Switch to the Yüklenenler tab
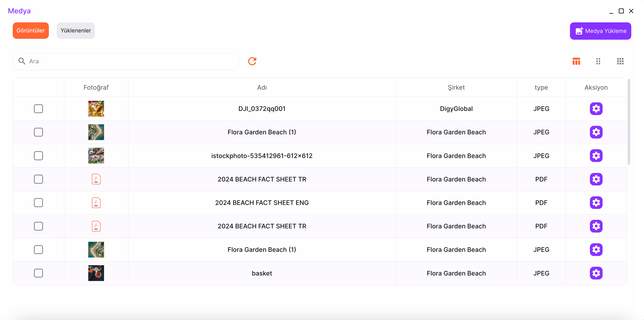 click(x=76, y=30)
